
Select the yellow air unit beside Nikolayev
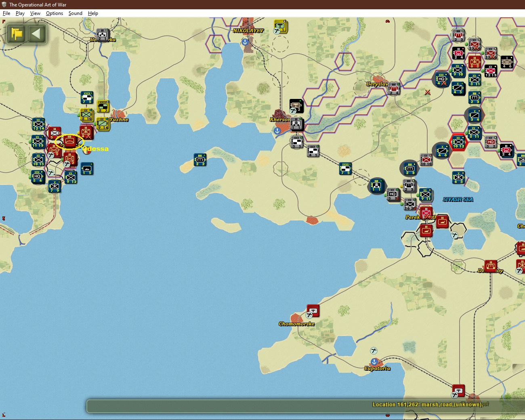point(281,26)
